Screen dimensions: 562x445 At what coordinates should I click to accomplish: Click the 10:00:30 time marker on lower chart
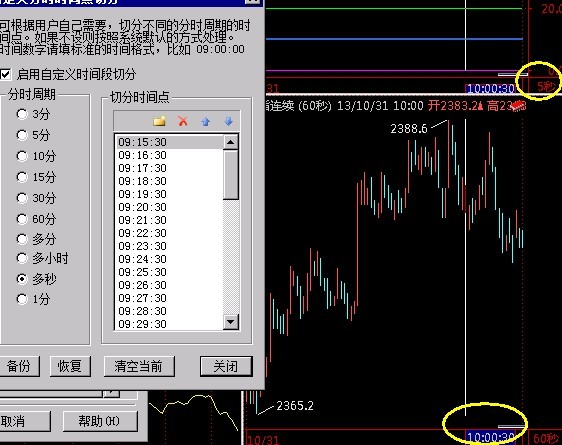point(491,437)
